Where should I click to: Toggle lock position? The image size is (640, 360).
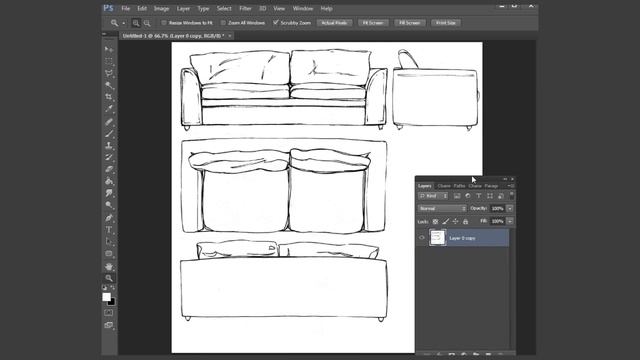[x=456, y=222]
